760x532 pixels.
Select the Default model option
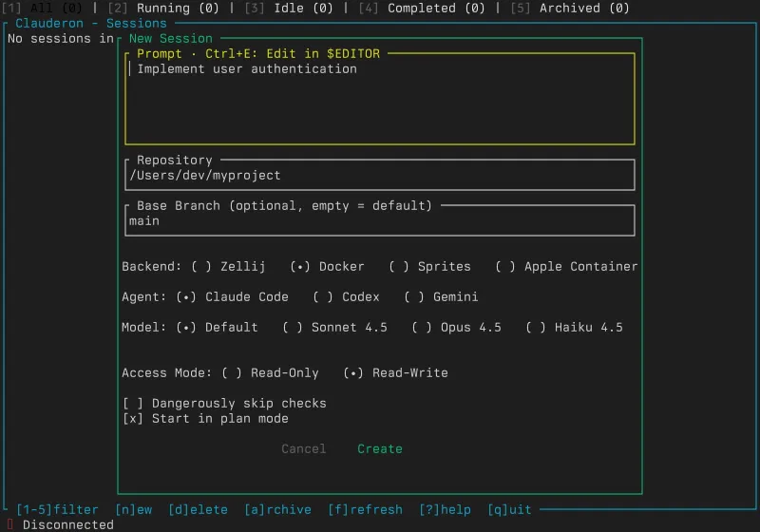coord(217,328)
